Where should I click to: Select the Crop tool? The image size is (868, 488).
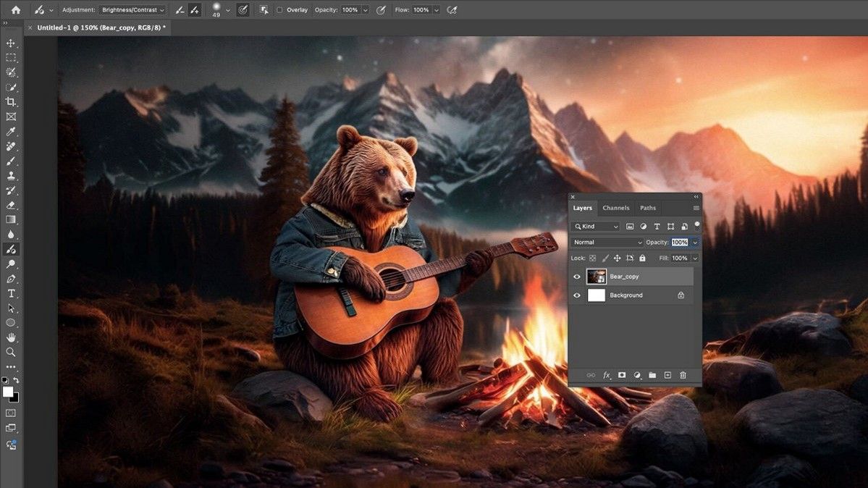(x=10, y=101)
